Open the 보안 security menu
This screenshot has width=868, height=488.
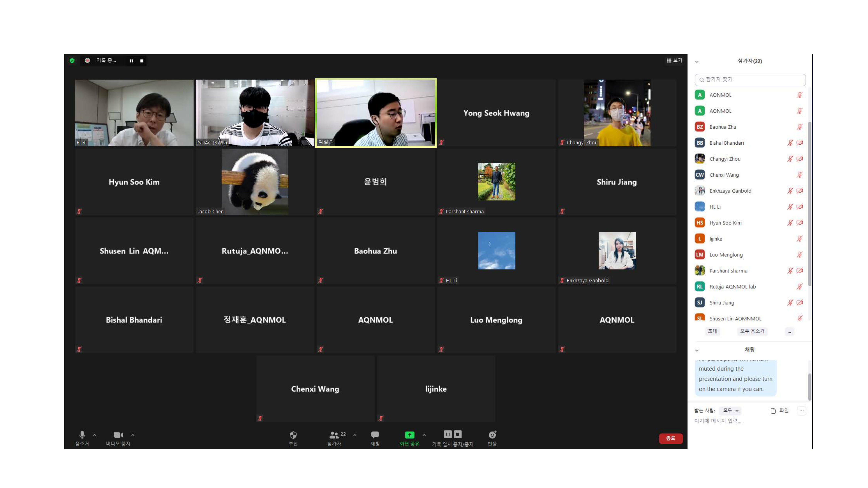click(293, 438)
